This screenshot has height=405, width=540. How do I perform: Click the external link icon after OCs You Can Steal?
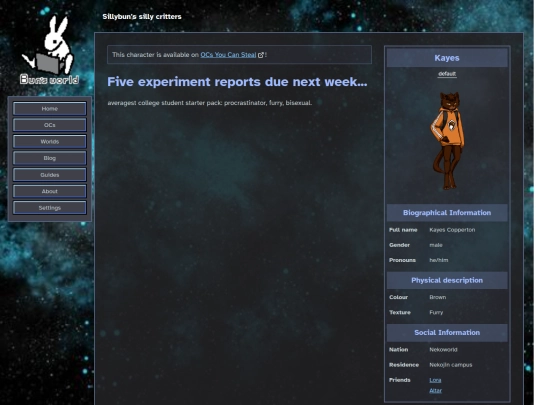click(261, 55)
